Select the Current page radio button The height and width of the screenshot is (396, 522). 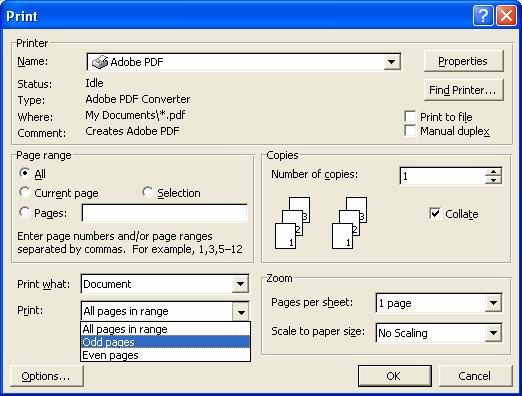tap(24, 192)
